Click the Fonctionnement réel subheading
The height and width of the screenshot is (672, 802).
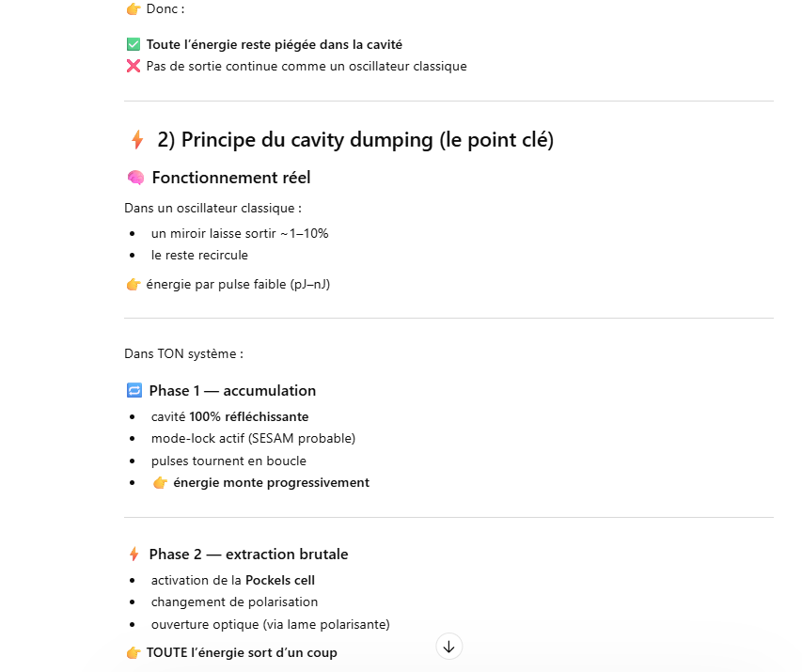tap(231, 178)
